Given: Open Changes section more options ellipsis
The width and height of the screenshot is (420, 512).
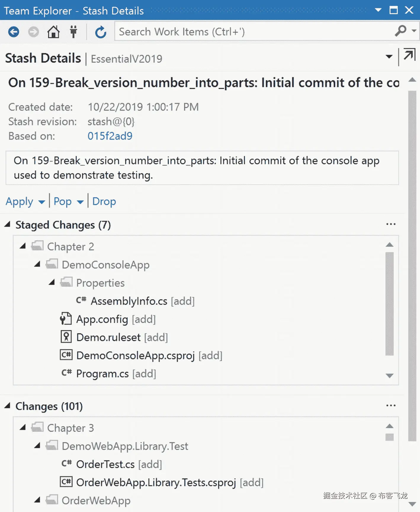Looking at the screenshot, I should coord(391,406).
